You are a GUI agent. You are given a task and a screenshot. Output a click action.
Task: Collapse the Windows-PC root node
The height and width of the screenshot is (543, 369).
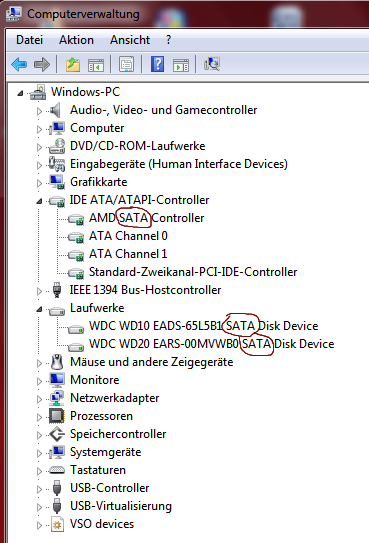20,93
